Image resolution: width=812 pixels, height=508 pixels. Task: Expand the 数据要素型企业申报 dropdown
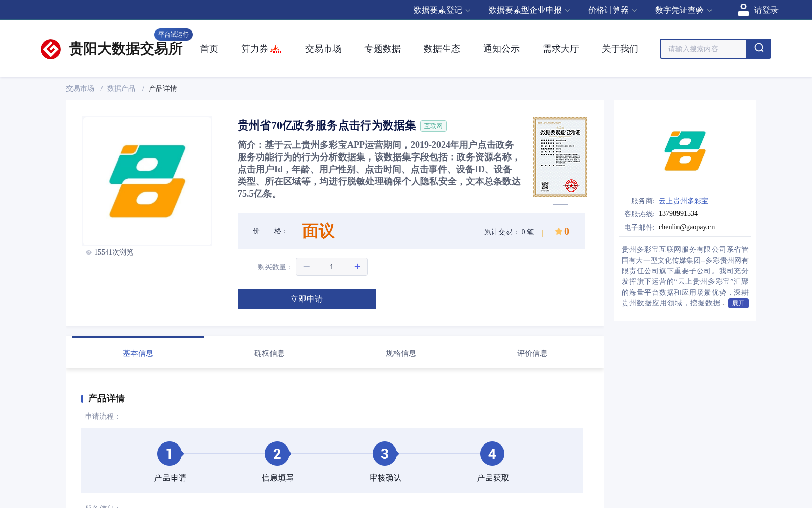click(529, 10)
